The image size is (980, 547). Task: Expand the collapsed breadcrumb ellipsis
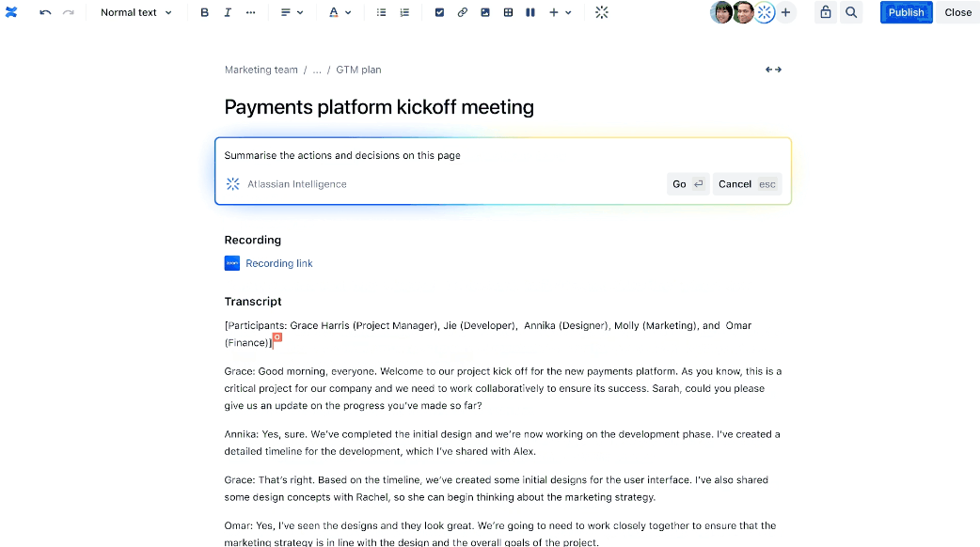317,70
